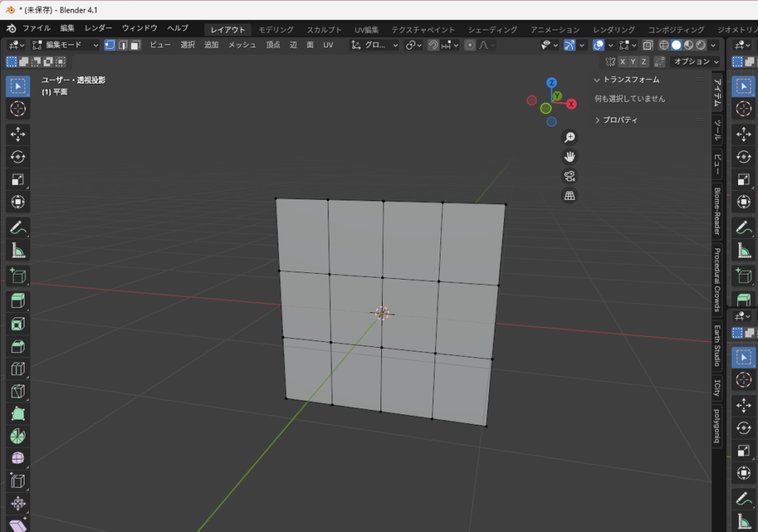Select the Bevel tool
758x532 pixels.
point(18,346)
